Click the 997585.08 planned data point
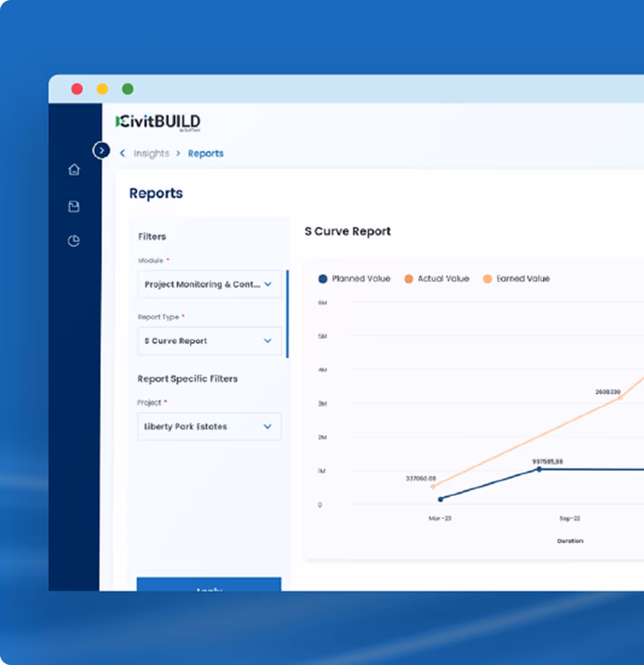The width and height of the screenshot is (644, 665). pos(539,469)
